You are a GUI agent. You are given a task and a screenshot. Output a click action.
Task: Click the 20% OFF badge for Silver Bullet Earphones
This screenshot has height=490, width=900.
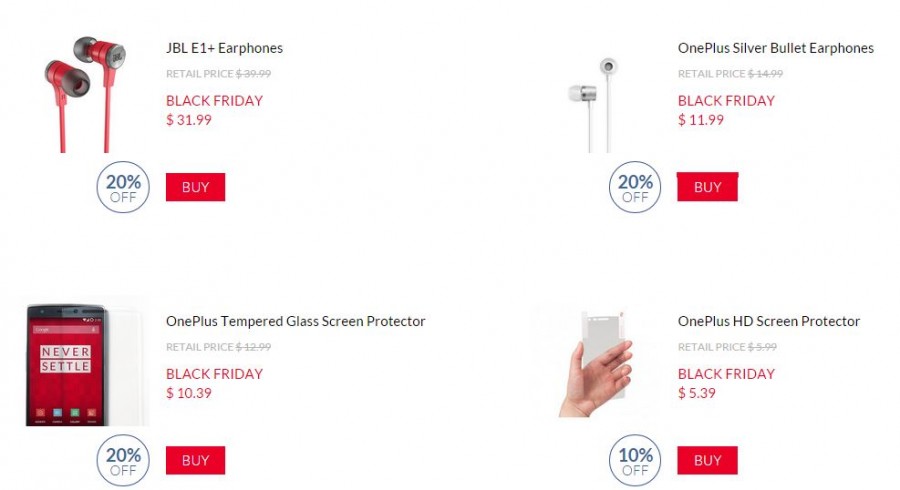point(635,188)
